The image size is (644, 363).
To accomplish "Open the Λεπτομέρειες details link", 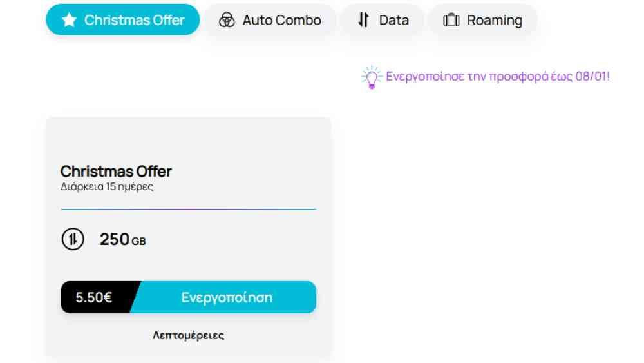I will (189, 335).
